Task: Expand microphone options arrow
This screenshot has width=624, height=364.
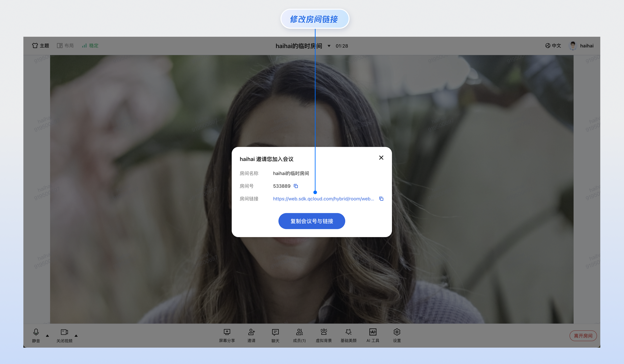Action: [x=48, y=336]
